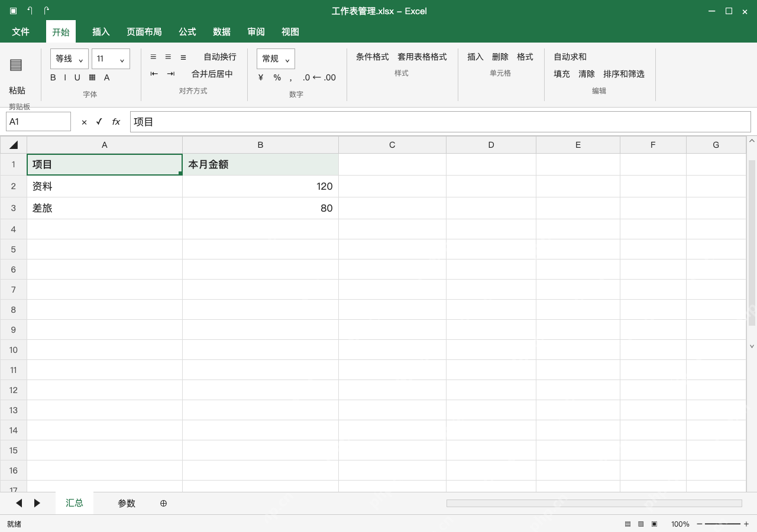Open 排序和筛选 sort and filter menu
757x532 pixels.
[x=624, y=74]
